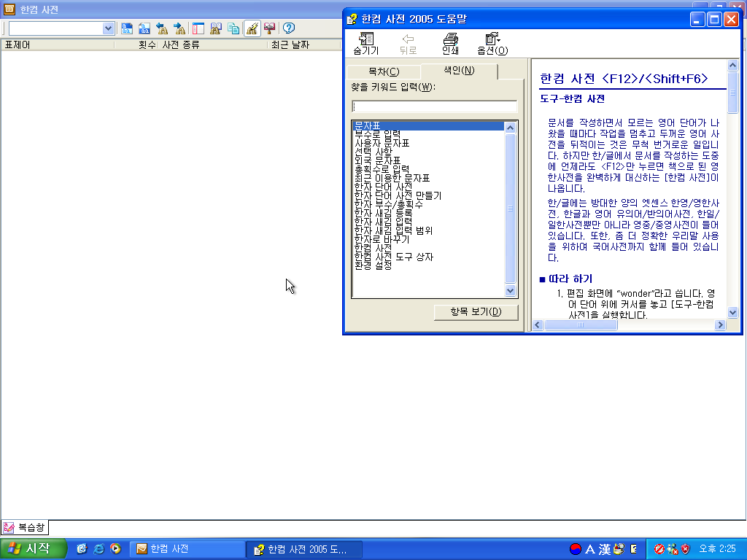Viewport: 747px width, 560px height.
Task: Click 항목 보기 button
Action: (x=476, y=312)
